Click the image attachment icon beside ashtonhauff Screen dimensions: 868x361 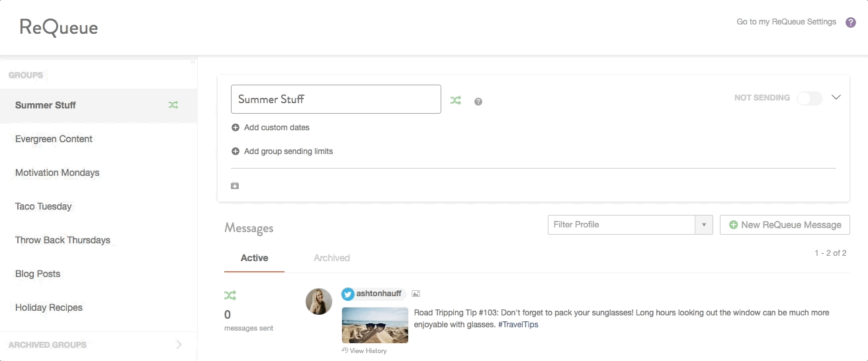415,294
